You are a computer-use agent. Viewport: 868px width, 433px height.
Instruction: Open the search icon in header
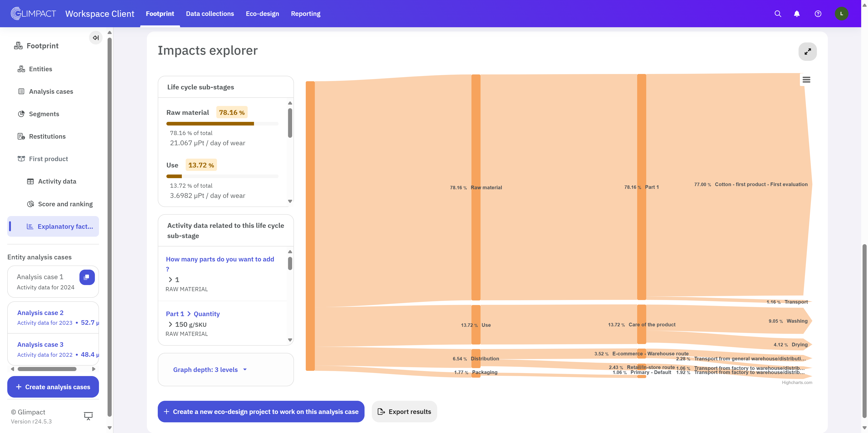(x=778, y=13)
